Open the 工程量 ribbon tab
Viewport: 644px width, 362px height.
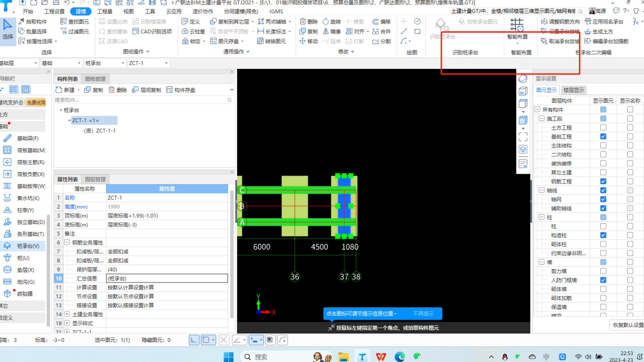(105, 11)
